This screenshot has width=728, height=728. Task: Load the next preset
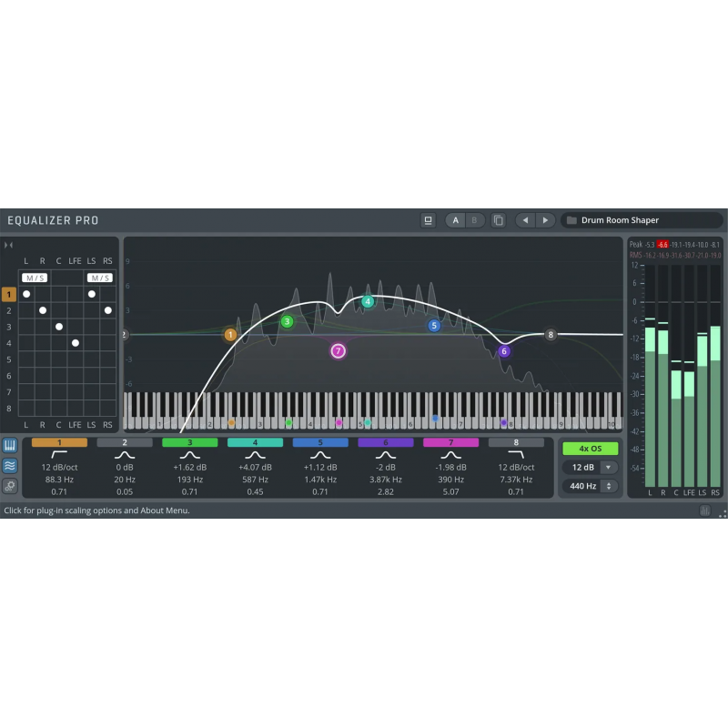click(545, 220)
